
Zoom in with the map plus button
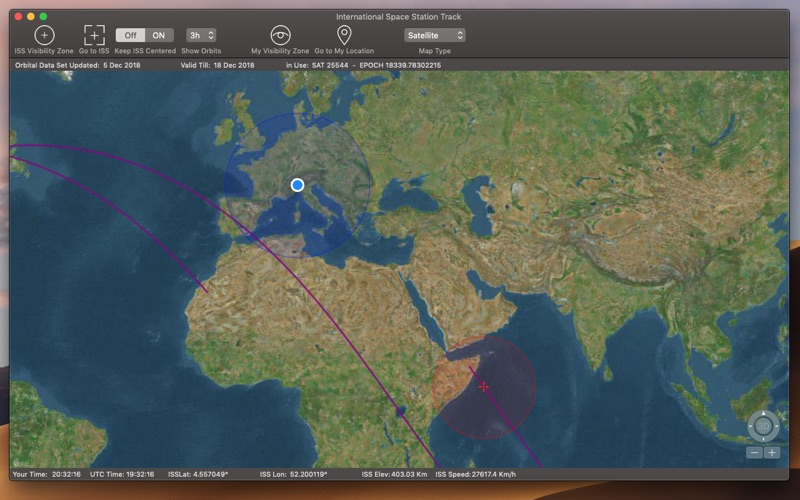point(772,453)
